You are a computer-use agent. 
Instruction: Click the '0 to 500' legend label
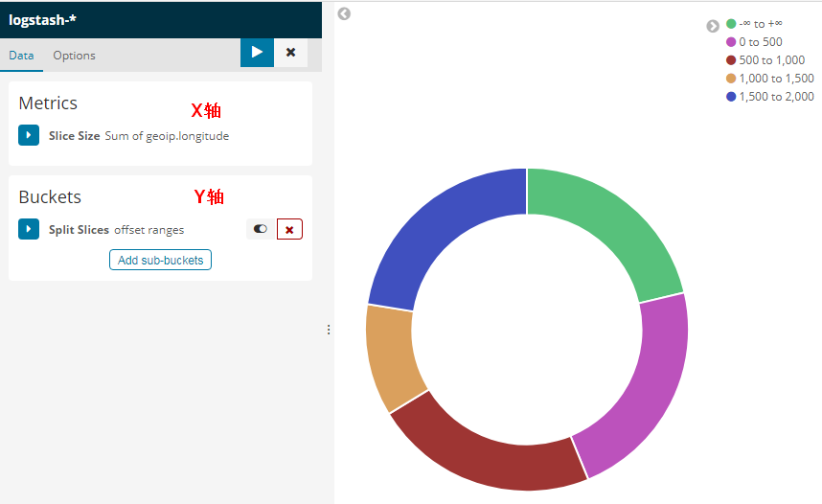pyautogui.click(x=761, y=42)
